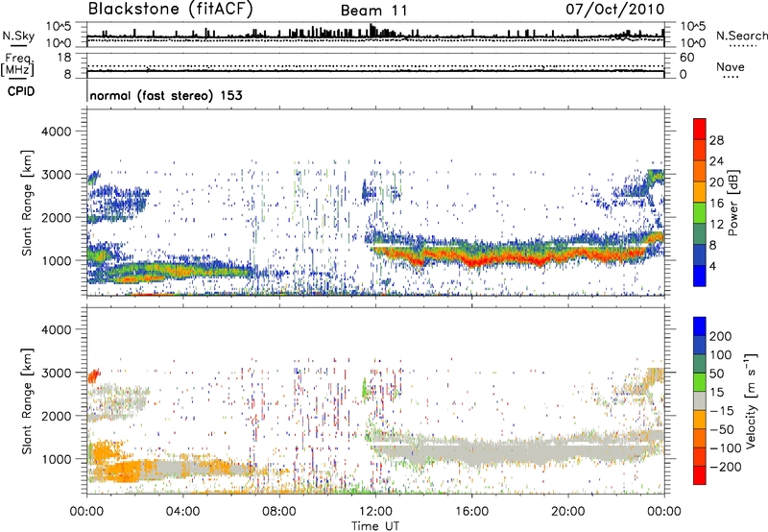Click the "08:00" time tick label
Image resolution: width=768 pixels, height=532 pixels.
coord(278,512)
